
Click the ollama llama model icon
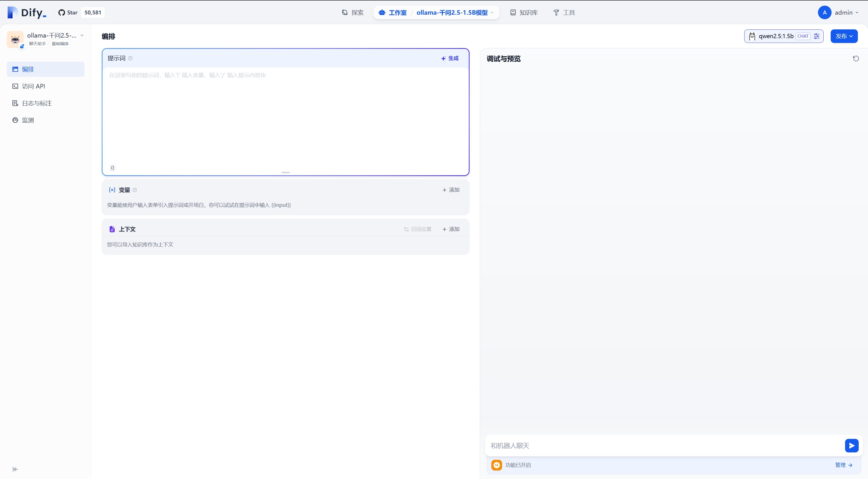click(752, 36)
